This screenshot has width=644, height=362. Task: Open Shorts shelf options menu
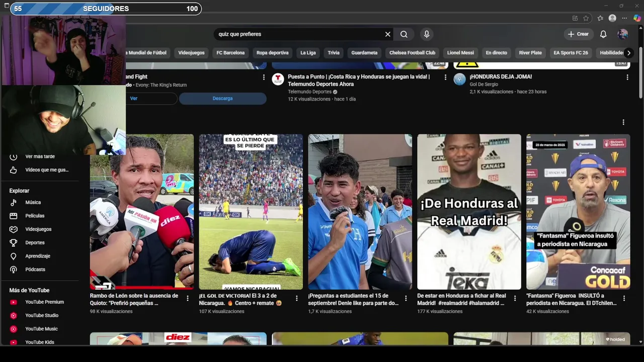tap(623, 122)
